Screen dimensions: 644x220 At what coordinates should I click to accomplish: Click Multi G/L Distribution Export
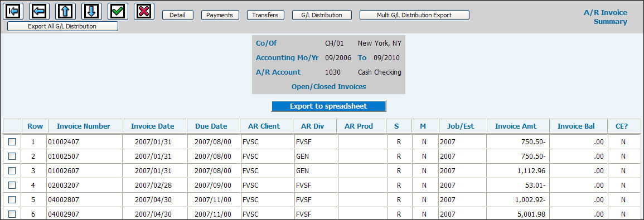click(414, 15)
